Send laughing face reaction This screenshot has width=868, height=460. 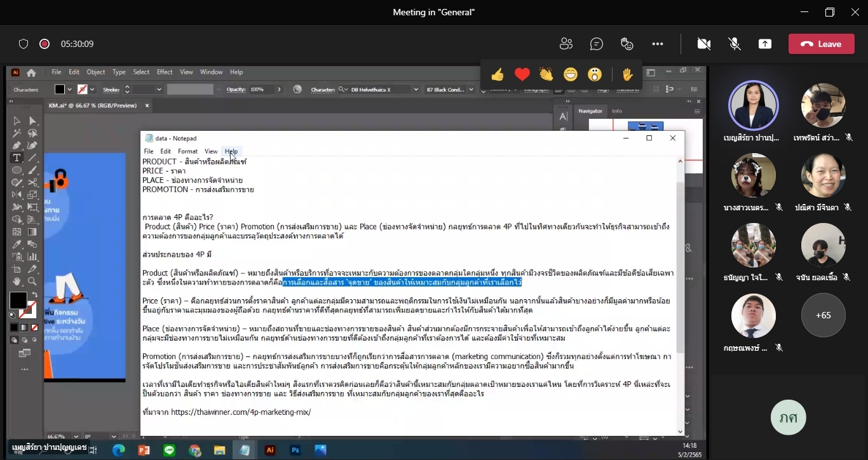pos(571,75)
